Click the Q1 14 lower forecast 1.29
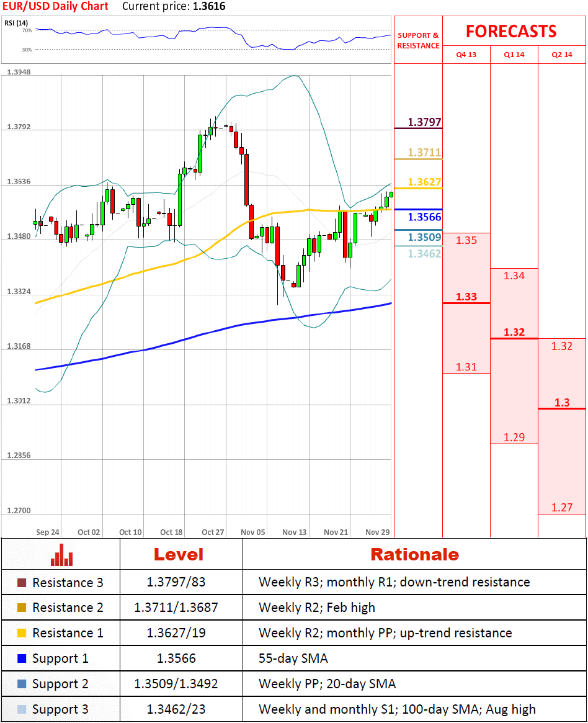The width and height of the screenshot is (588, 723). 514,437
